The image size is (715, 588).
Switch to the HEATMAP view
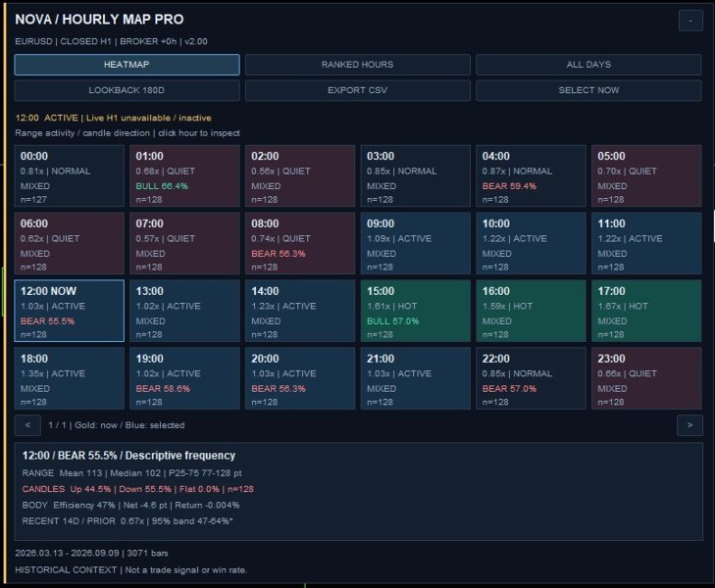pyautogui.click(x=127, y=65)
